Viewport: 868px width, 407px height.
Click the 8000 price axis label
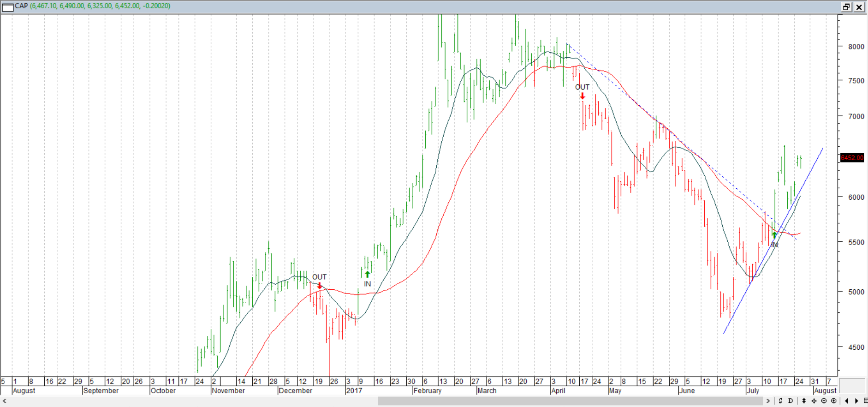[856, 47]
